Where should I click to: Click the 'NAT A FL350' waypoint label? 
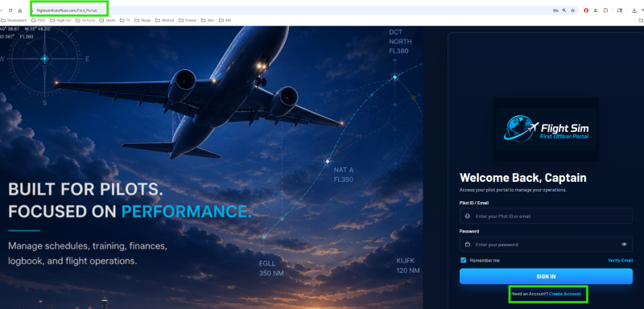coord(344,175)
